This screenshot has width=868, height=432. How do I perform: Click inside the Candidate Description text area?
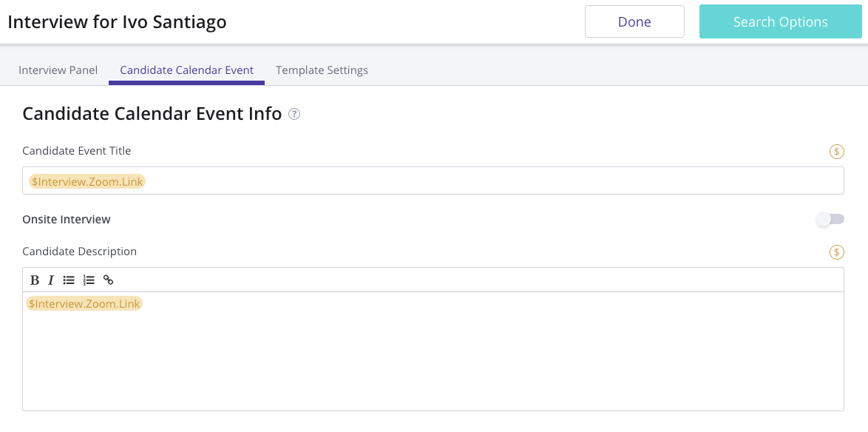coord(433,355)
